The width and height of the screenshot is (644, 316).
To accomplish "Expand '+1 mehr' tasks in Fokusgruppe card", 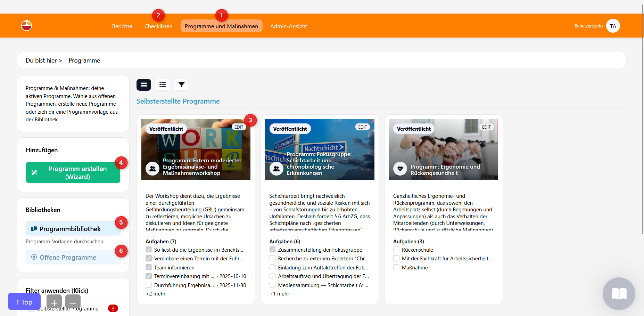I will point(279,294).
